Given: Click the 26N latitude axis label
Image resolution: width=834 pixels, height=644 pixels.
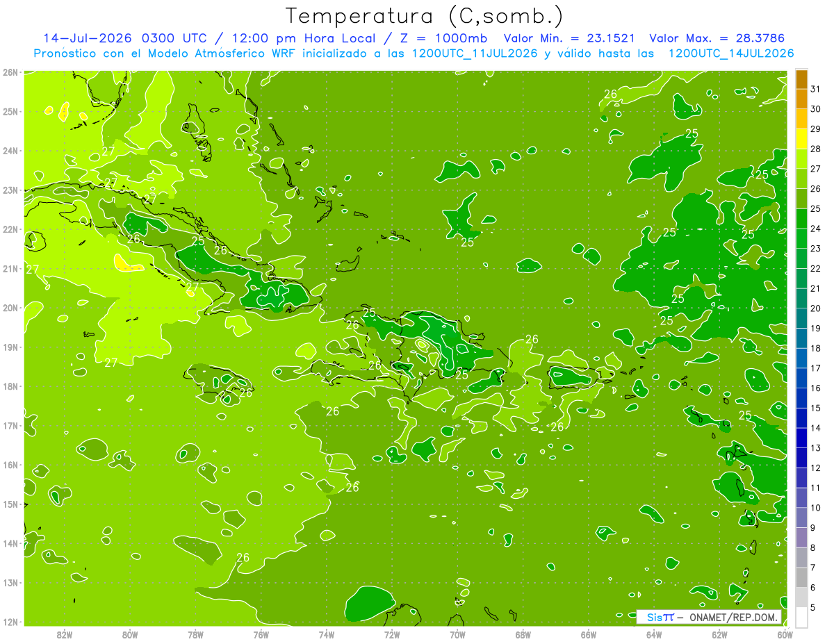Looking at the screenshot, I should pyautogui.click(x=10, y=72).
